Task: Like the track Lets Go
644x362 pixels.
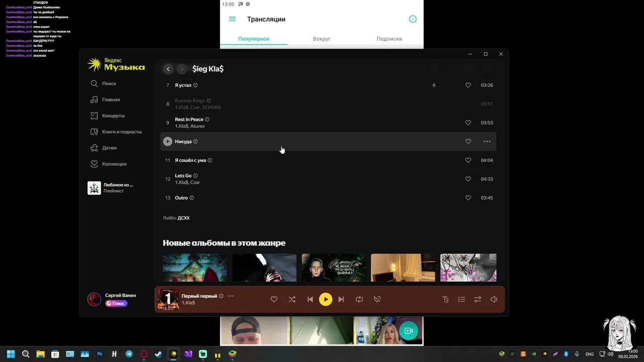Action: [x=468, y=179]
